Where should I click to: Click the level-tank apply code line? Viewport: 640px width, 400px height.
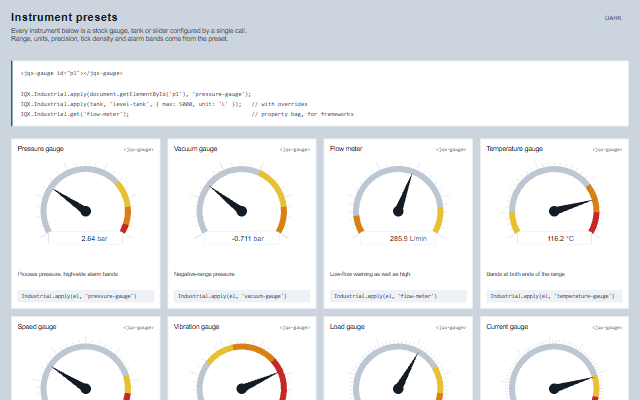(x=131, y=104)
